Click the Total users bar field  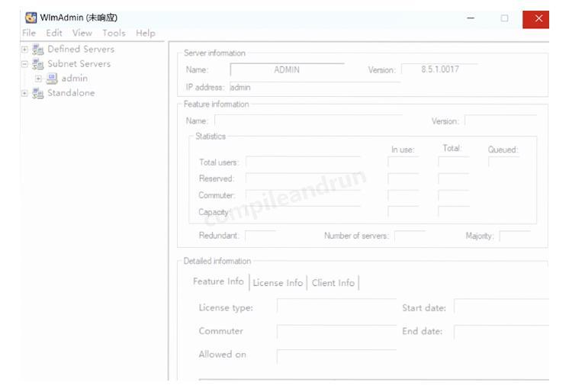(303, 162)
